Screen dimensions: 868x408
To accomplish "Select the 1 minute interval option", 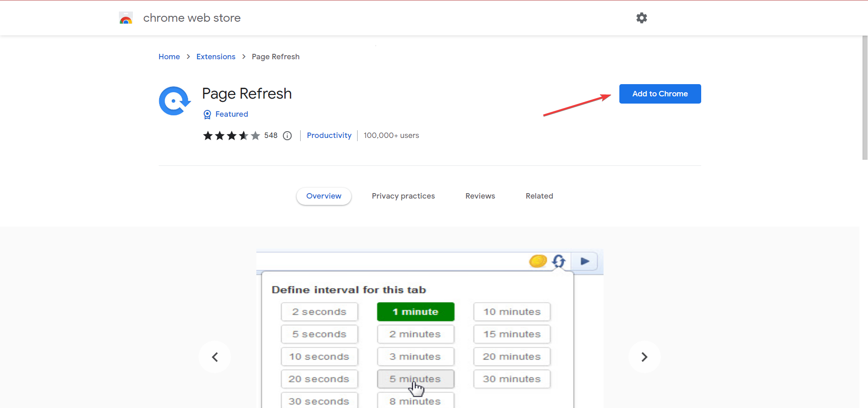I will pos(415,312).
